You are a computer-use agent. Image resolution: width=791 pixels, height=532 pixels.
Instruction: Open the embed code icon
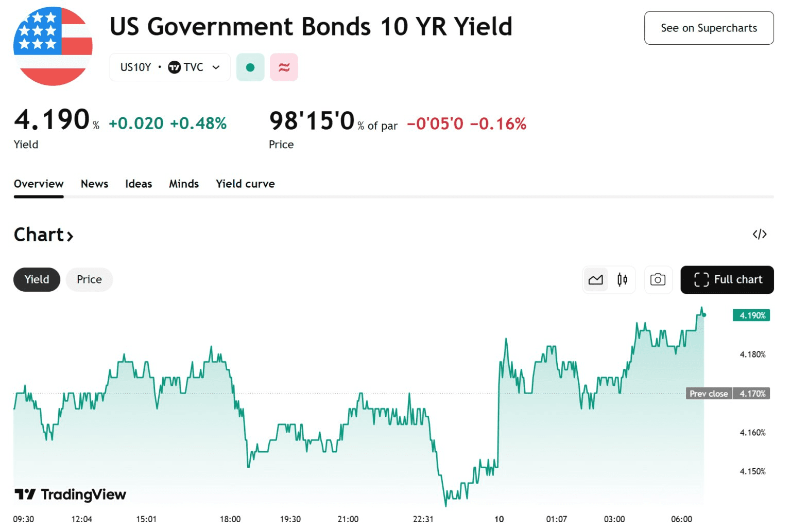coord(759,235)
